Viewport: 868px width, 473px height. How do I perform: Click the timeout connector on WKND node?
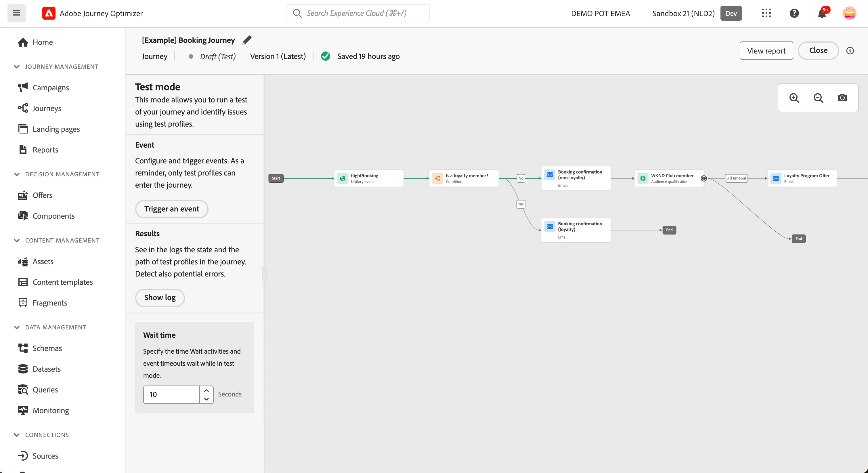click(x=704, y=178)
